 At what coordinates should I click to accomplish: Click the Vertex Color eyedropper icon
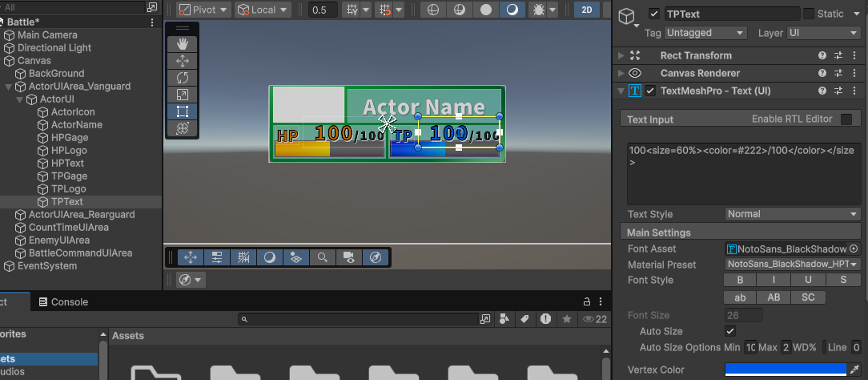pyautogui.click(x=854, y=370)
